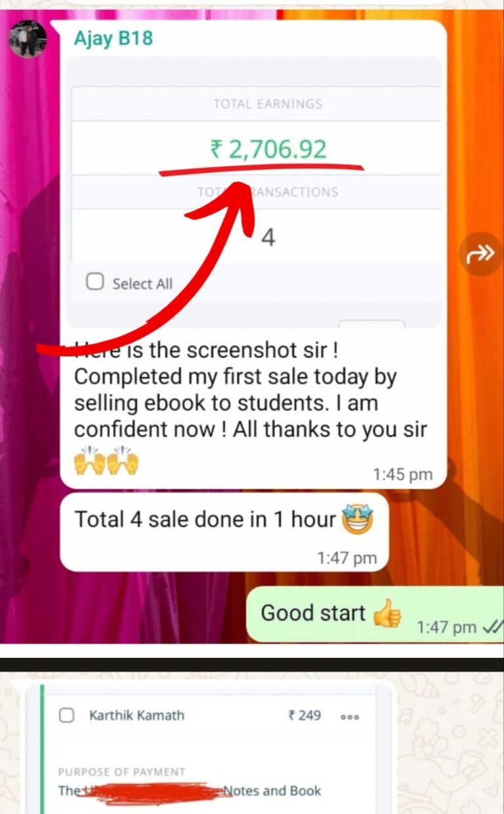Viewport: 504px width, 814px height.
Task: Tap the star-eyes emoji in message
Action: [x=358, y=520]
